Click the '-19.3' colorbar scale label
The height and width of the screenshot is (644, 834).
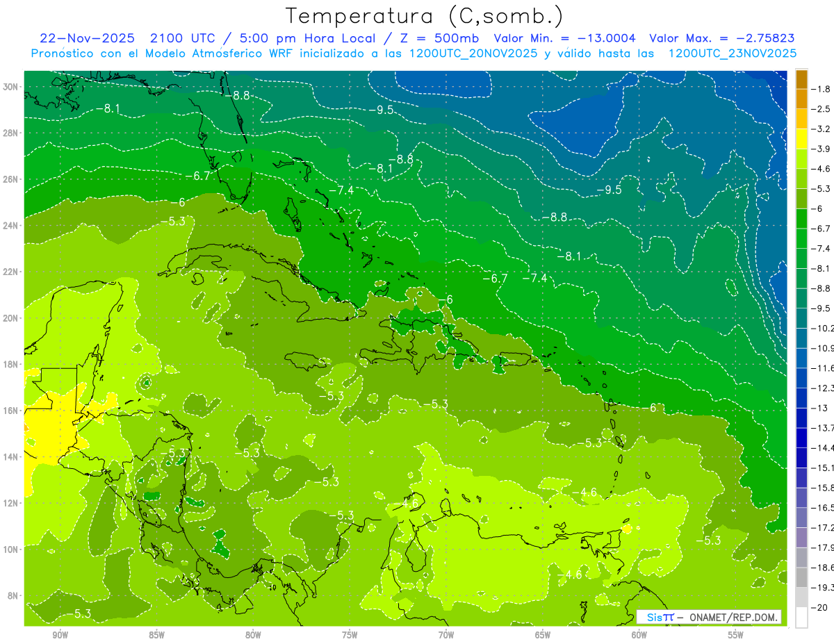(x=823, y=587)
